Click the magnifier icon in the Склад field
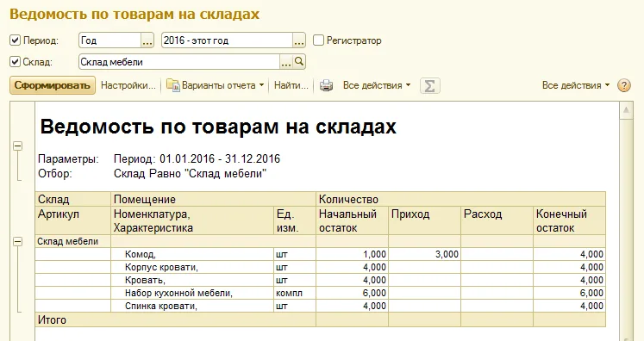644x341 pixels. [299, 61]
